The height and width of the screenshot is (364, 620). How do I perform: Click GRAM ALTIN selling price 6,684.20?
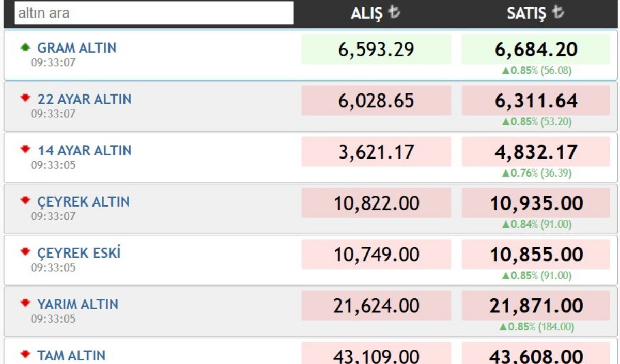536,50
